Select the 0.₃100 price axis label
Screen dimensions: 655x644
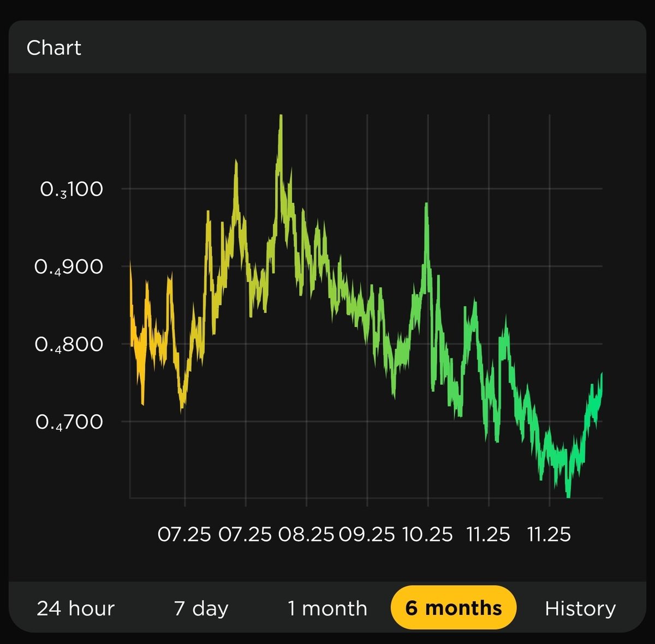(x=73, y=189)
